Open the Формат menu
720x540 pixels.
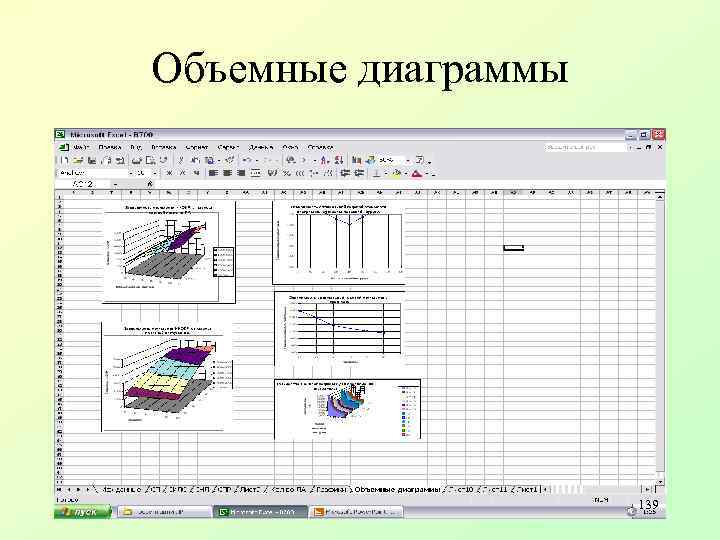point(197,147)
